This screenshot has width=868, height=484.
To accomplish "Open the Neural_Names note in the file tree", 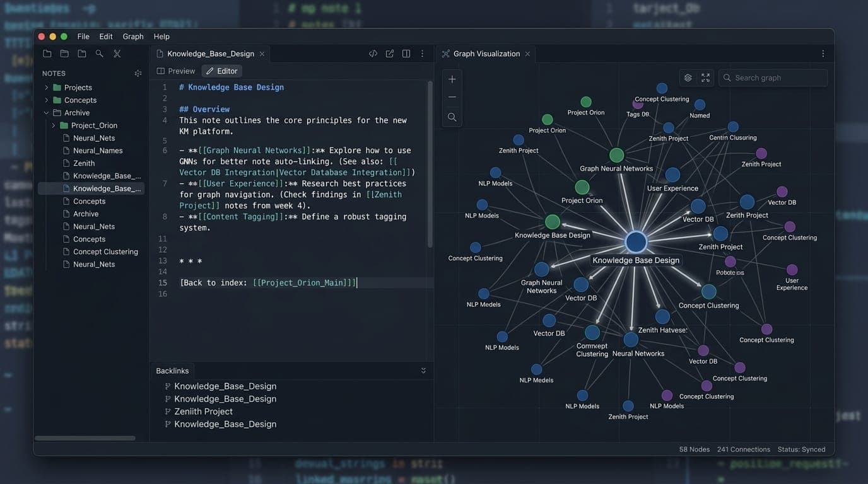I will [98, 151].
